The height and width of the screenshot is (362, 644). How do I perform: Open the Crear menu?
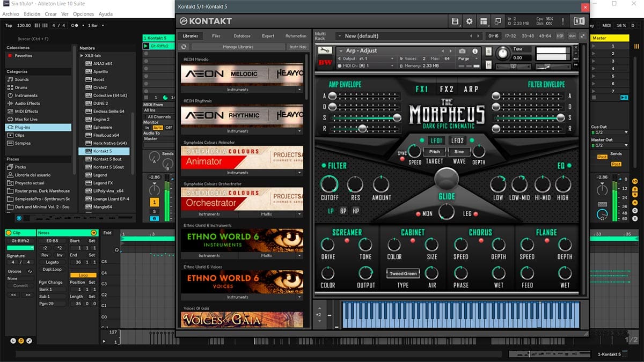tap(50, 14)
